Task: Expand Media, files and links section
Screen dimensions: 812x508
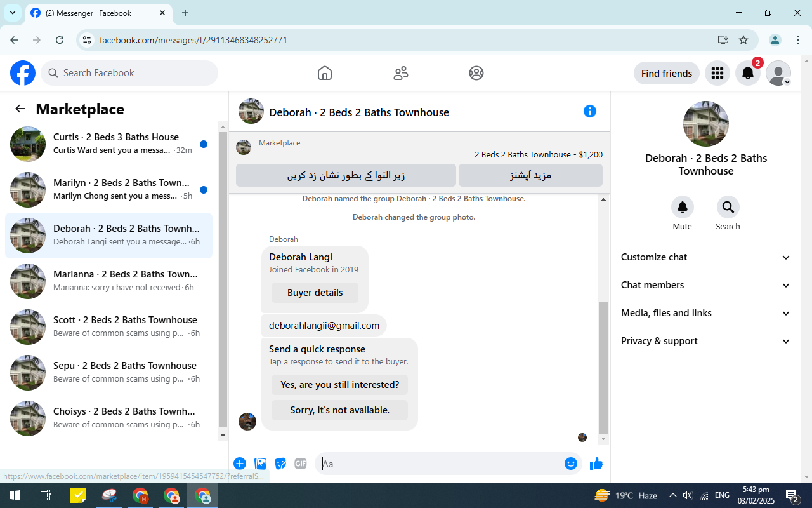Action: (x=705, y=313)
